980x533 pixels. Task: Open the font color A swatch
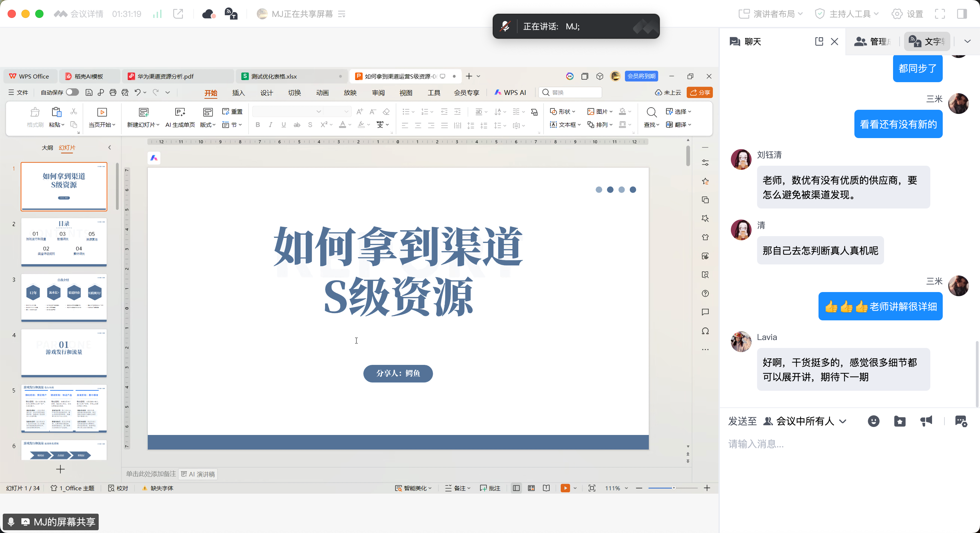pyautogui.click(x=342, y=125)
